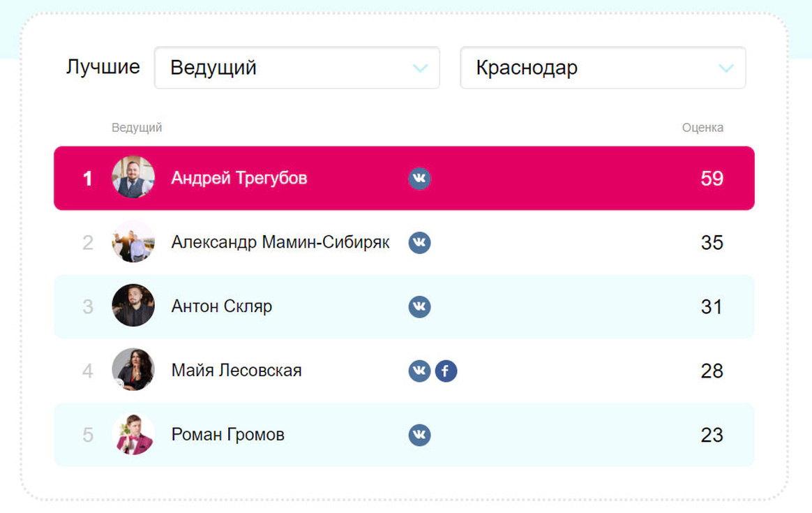
Task: Open Андрей Трегубов's VK profile icon
Action: point(419,178)
